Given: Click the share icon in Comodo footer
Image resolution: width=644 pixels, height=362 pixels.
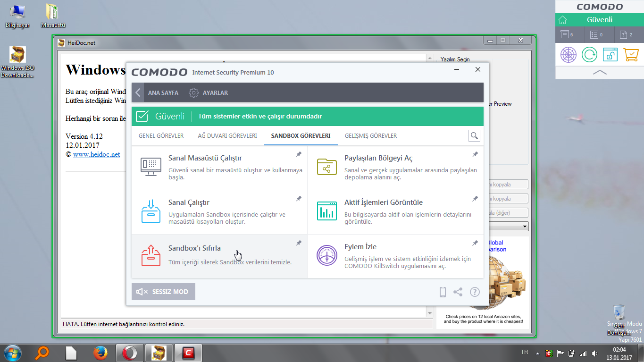Looking at the screenshot, I should (458, 292).
